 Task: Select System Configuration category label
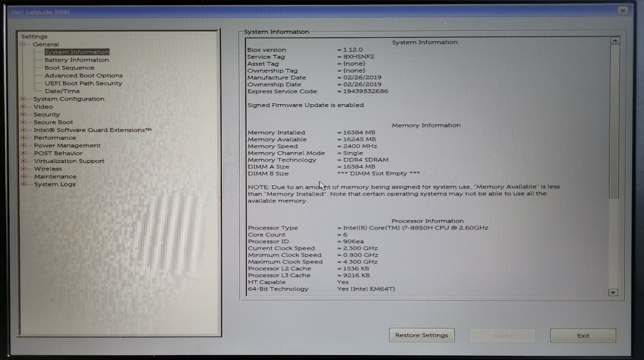[69, 99]
